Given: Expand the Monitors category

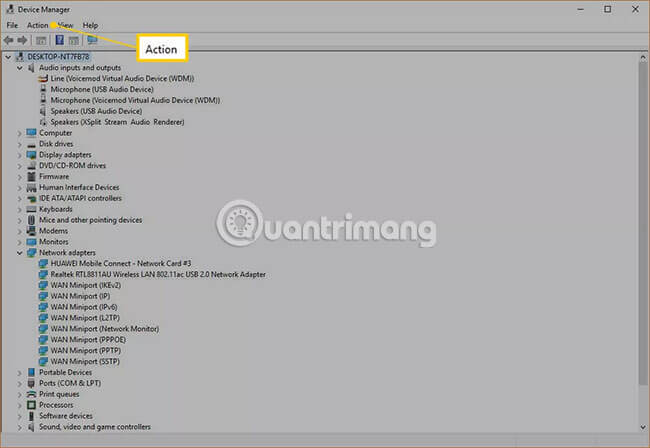Looking at the screenshot, I should coord(19,242).
